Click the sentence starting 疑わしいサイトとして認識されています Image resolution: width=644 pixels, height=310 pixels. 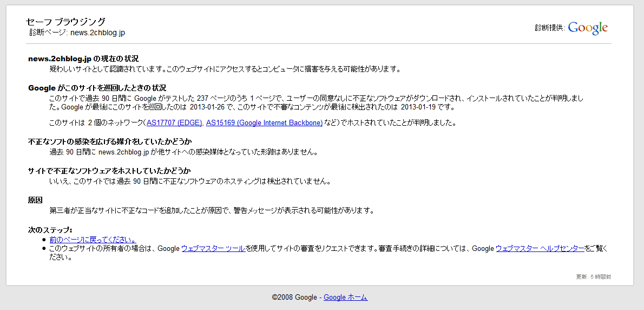point(225,69)
